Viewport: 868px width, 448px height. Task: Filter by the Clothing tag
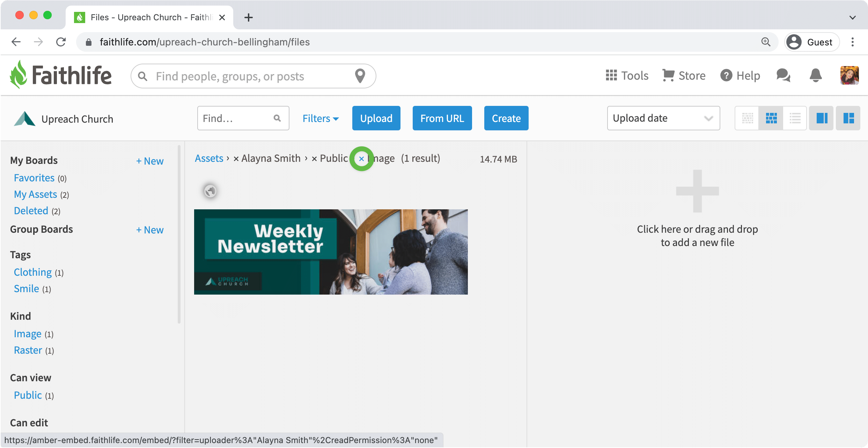coord(33,272)
